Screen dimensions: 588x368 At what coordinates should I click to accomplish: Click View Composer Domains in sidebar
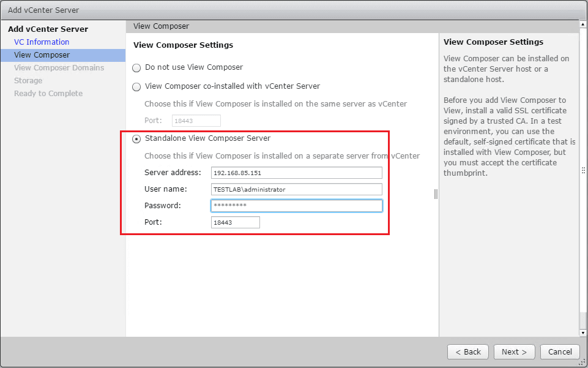coord(59,68)
